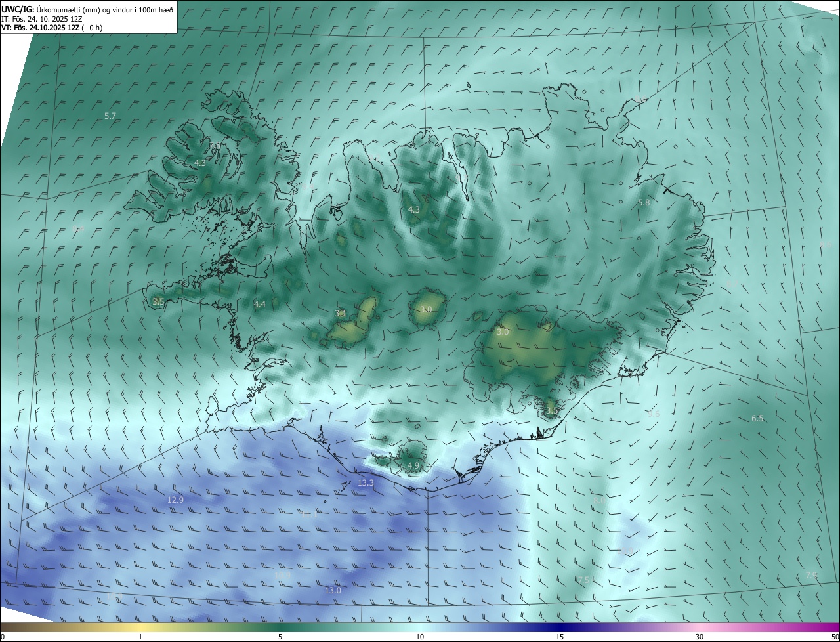Click the 7.5 value over the southern ocean
The image size is (840, 642).
coord(583,580)
